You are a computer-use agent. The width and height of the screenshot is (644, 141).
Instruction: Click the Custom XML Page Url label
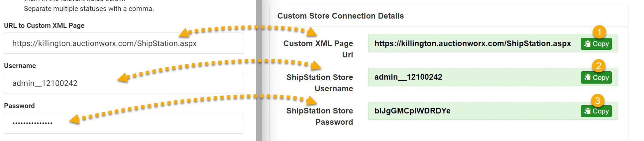(x=318, y=49)
